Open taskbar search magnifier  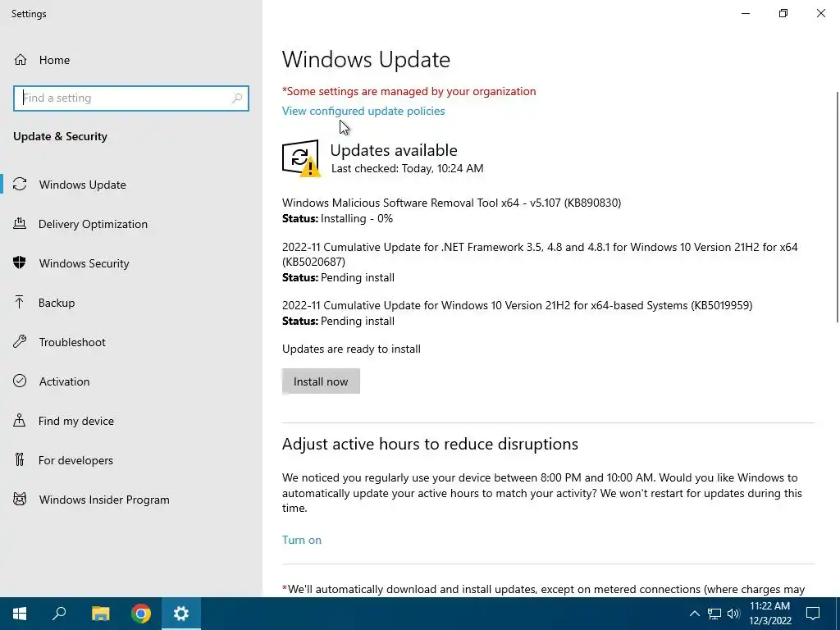[x=59, y=614]
